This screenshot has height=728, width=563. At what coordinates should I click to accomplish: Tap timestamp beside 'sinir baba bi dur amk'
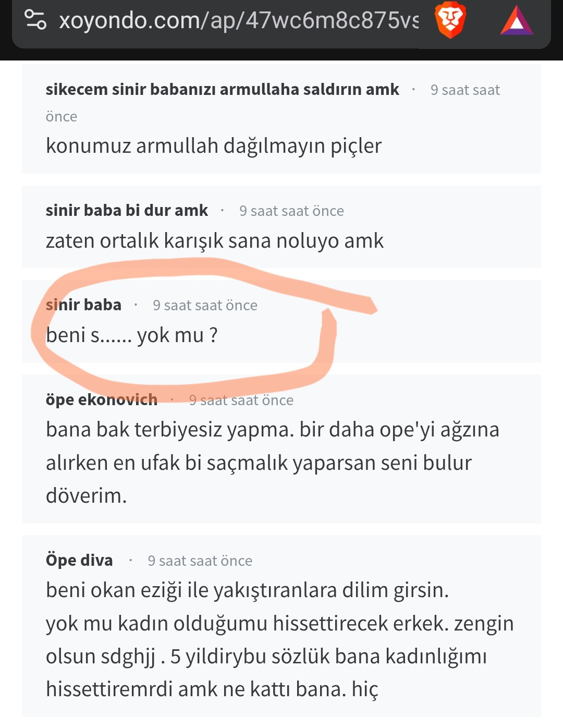(x=291, y=211)
